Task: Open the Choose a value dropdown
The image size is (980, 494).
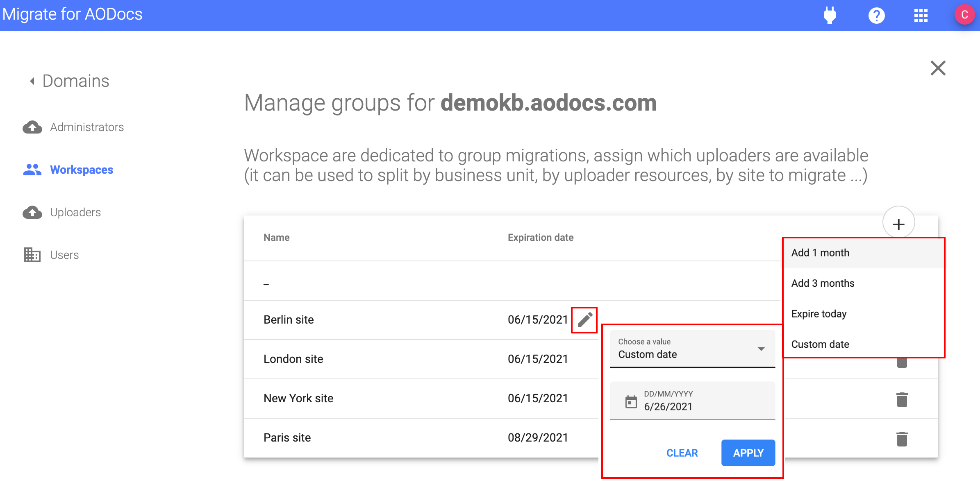Action: [692, 349]
